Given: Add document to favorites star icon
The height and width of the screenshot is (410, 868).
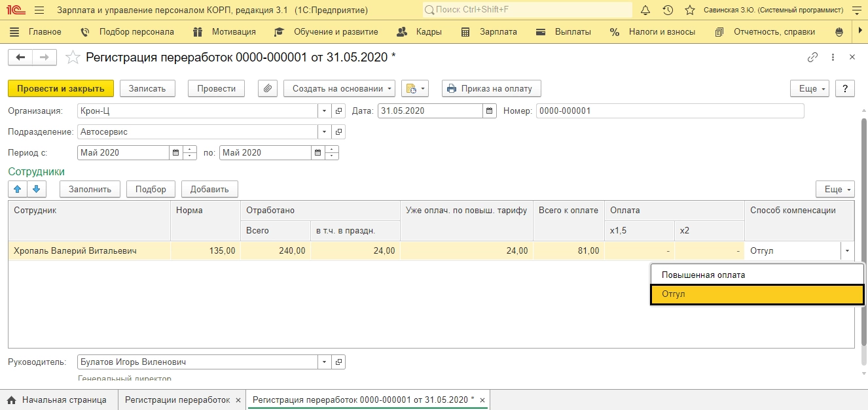Looking at the screenshot, I should coord(74,58).
